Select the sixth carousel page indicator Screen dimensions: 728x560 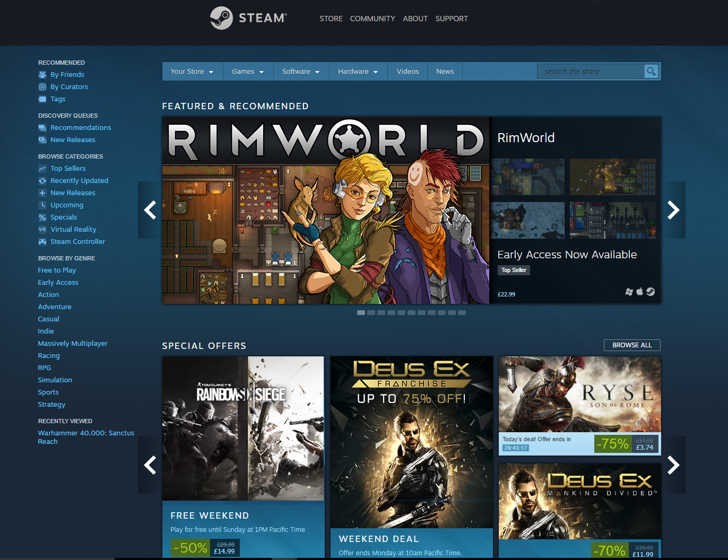click(411, 313)
